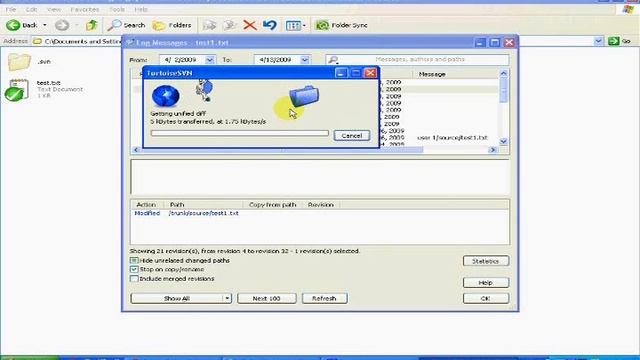640x360 pixels.
Task: Select the .svn folder icon
Action: (x=19, y=62)
